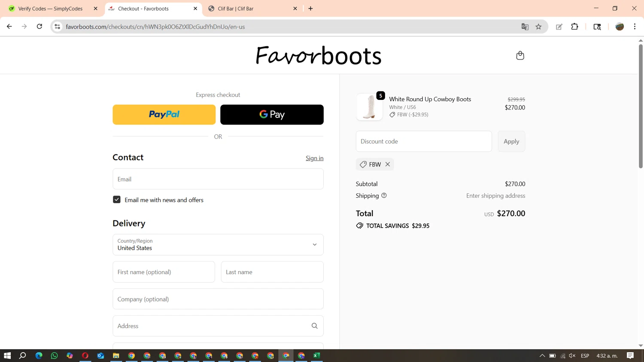This screenshot has width=644, height=362.
Task: Pay with PayPal express checkout
Action: (x=164, y=115)
